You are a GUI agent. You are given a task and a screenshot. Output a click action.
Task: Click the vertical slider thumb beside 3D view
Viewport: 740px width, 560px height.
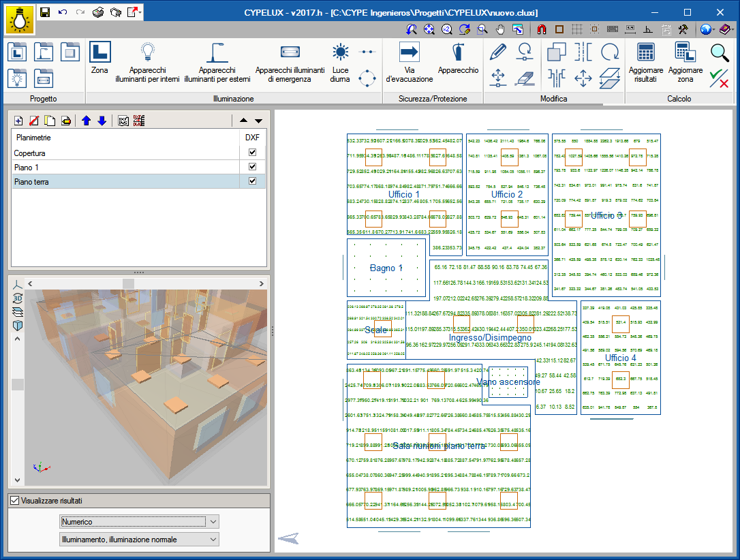pyautogui.click(x=18, y=384)
